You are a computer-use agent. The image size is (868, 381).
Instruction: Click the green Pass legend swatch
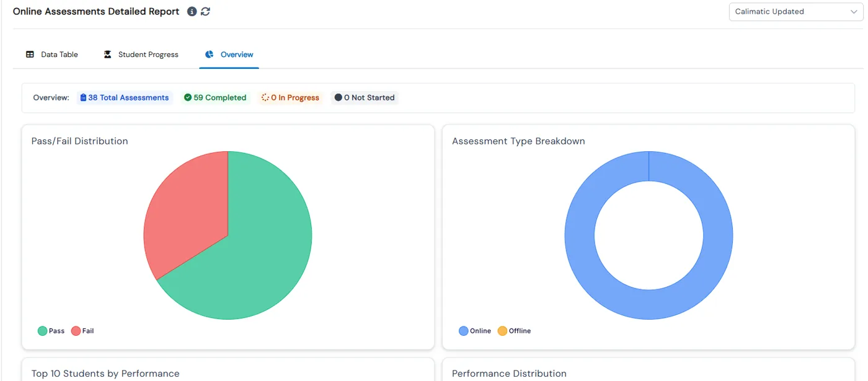coord(42,331)
